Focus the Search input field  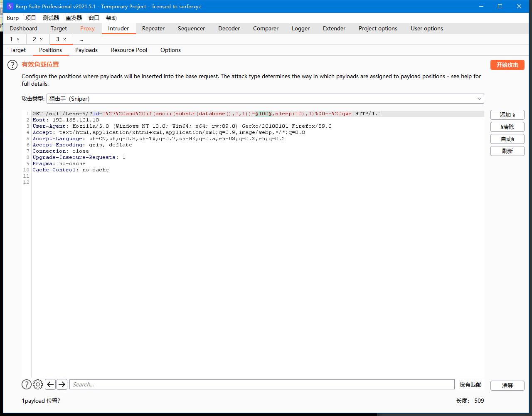[x=262, y=384]
